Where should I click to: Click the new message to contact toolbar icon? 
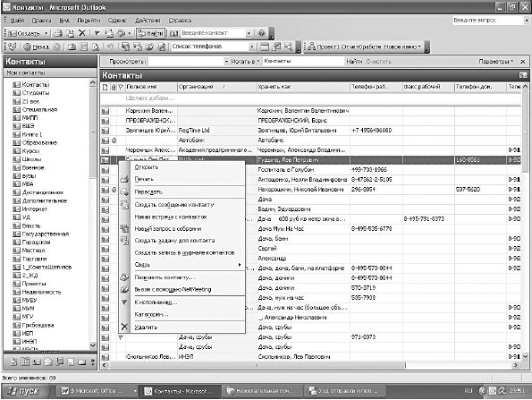coord(108,33)
